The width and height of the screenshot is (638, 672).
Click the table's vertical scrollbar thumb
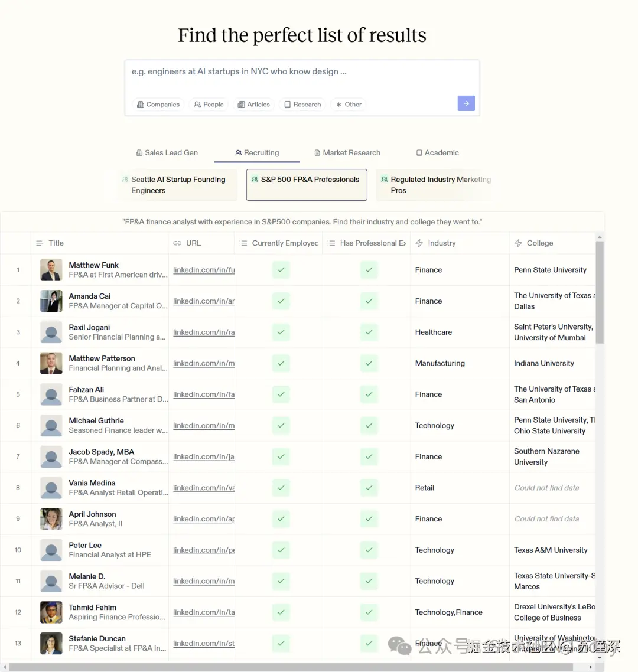point(600,292)
